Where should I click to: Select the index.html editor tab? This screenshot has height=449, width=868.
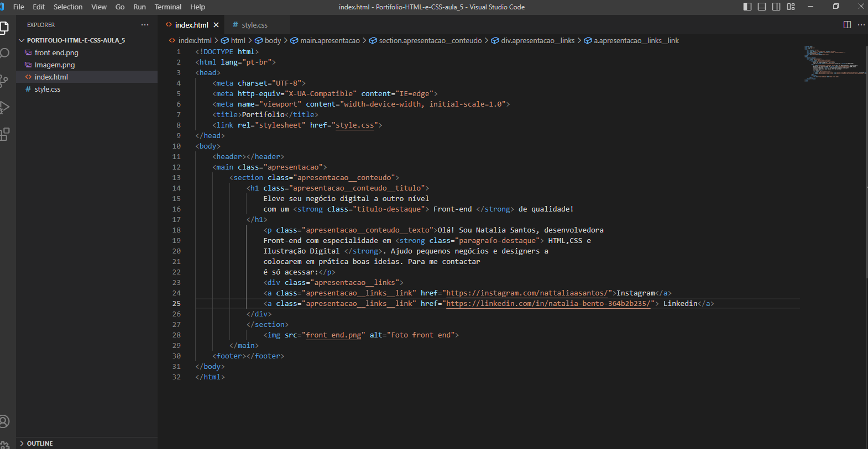191,25
